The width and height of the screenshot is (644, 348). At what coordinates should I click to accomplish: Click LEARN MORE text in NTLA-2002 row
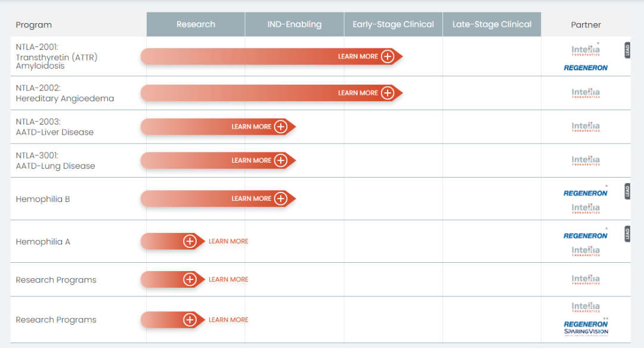pyautogui.click(x=358, y=93)
